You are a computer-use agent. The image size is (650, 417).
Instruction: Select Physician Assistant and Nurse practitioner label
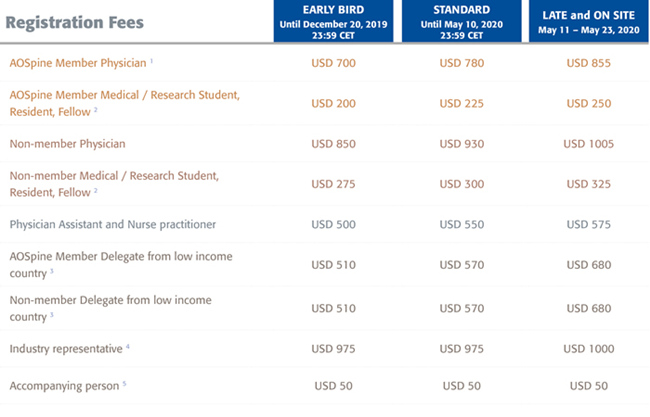pyautogui.click(x=113, y=224)
